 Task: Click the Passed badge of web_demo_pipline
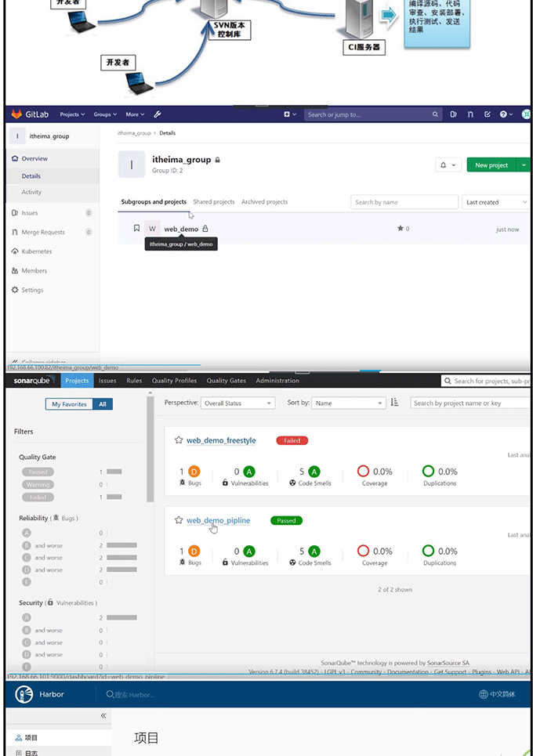(x=286, y=520)
